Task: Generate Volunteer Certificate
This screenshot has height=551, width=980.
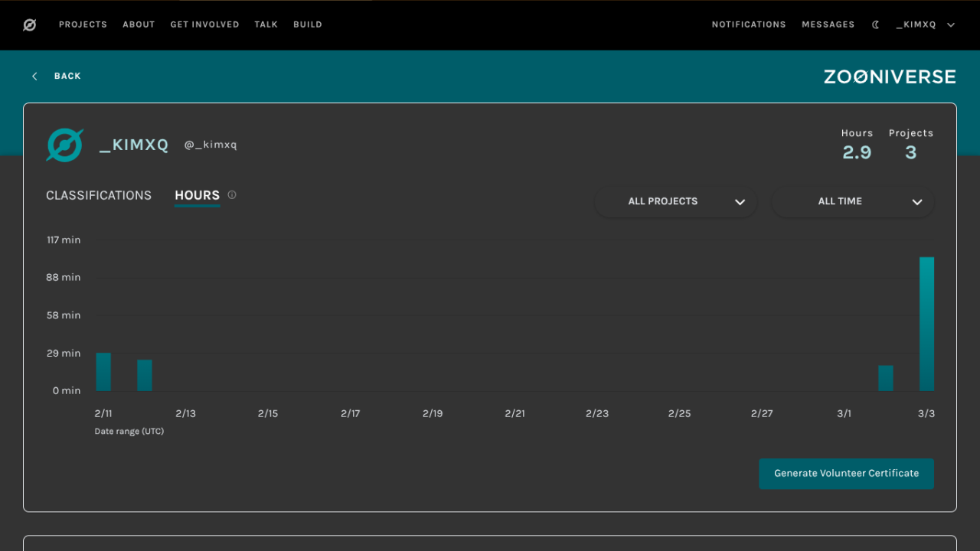Action: click(846, 474)
